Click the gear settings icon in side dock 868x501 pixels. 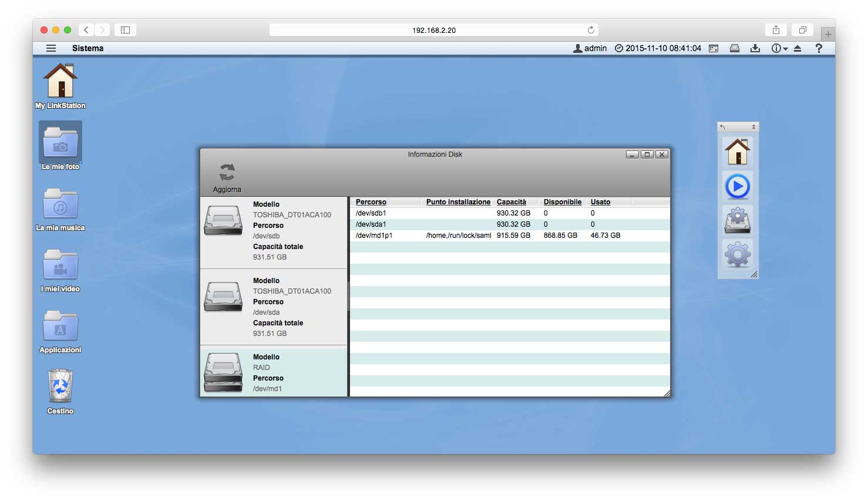(738, 255)
